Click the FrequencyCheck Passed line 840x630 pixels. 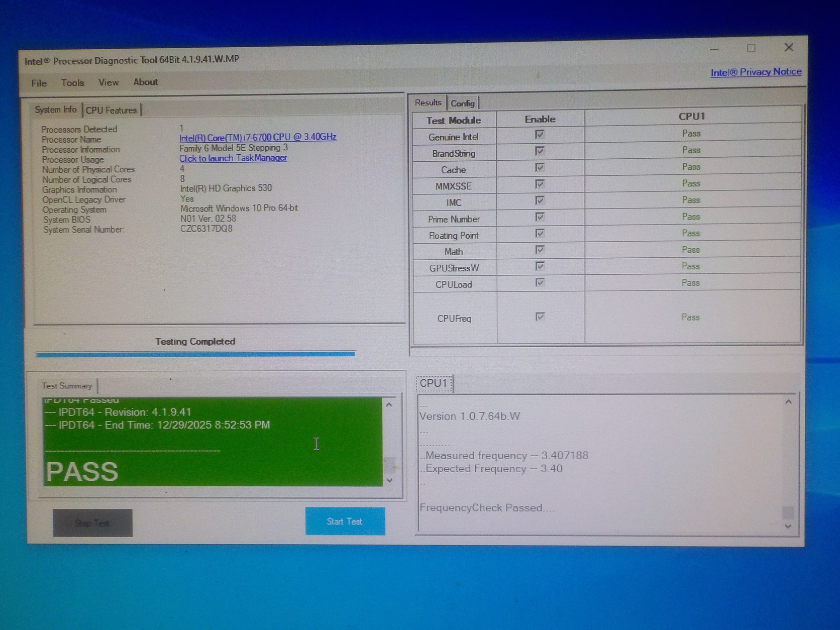[x=487, y=508]
